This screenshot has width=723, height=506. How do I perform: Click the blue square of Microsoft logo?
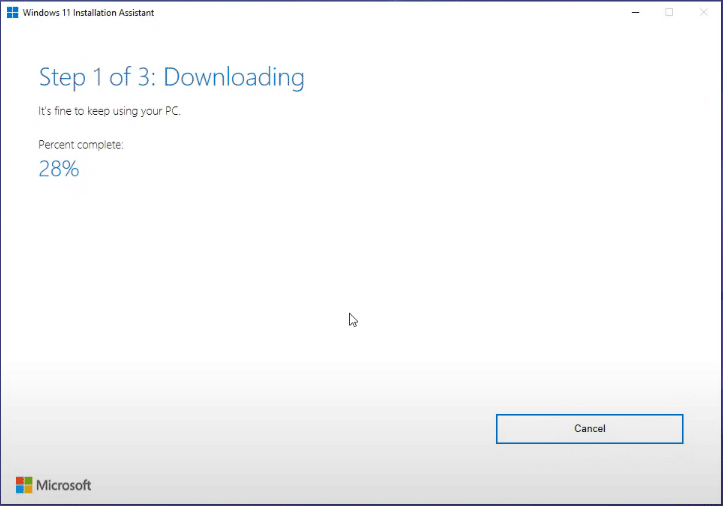(x=20, y=489)
